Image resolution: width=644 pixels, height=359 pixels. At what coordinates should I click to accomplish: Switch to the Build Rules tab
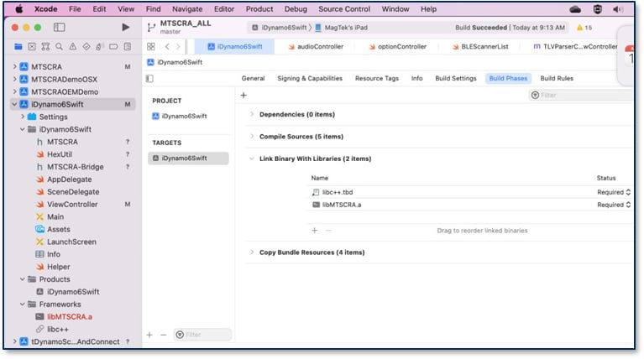click(x=557, y=78)
